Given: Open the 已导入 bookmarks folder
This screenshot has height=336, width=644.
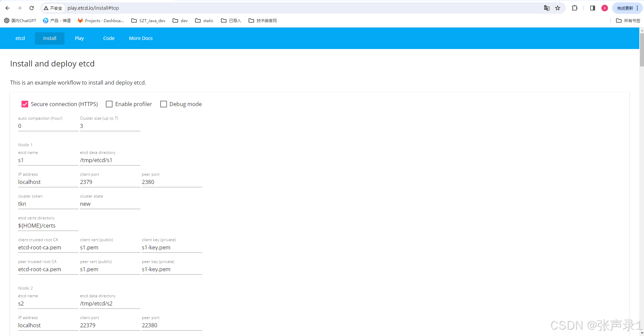Looking at the screenshot, I should coord(231,20).
